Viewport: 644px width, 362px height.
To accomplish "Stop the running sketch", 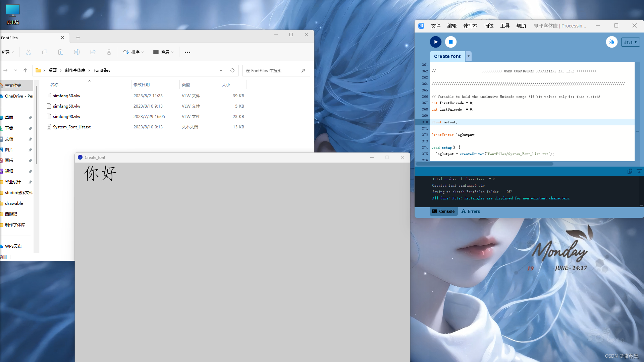I will point(450,42).
